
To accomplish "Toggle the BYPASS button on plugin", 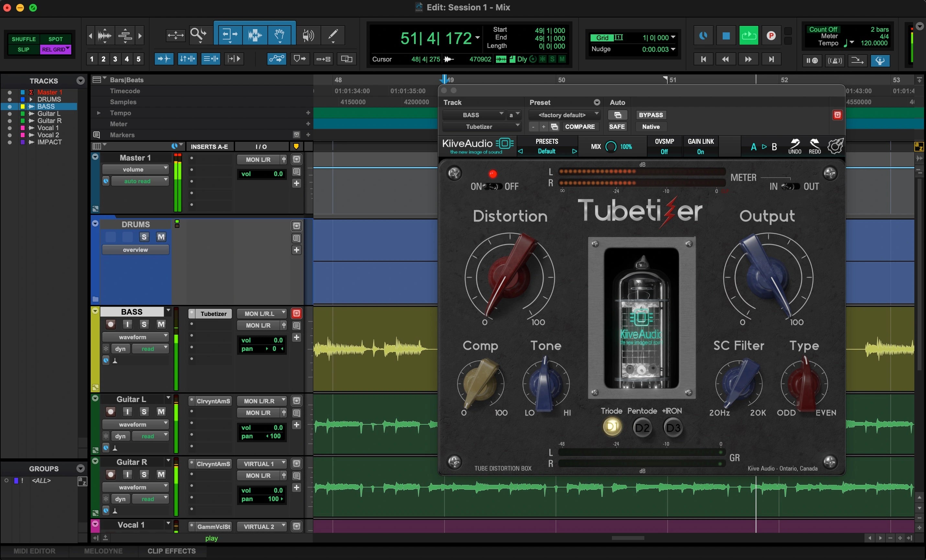I will tap(650, 115).
